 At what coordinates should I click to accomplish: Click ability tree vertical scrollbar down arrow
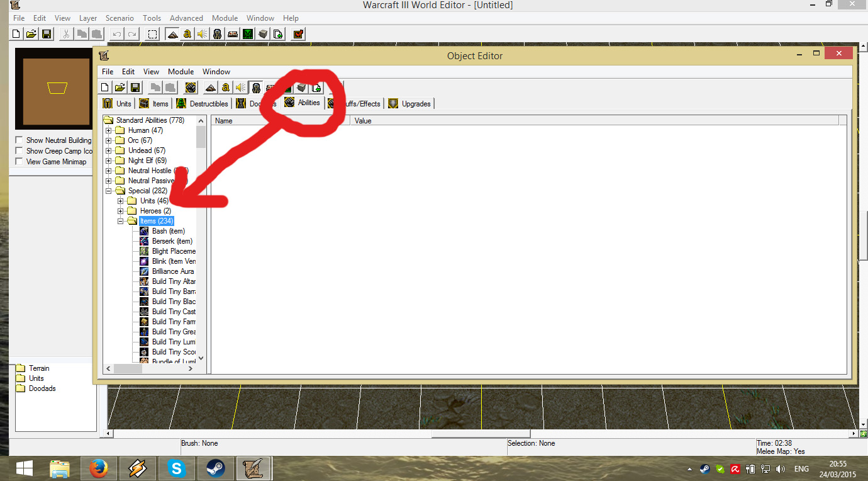[201, 358]
